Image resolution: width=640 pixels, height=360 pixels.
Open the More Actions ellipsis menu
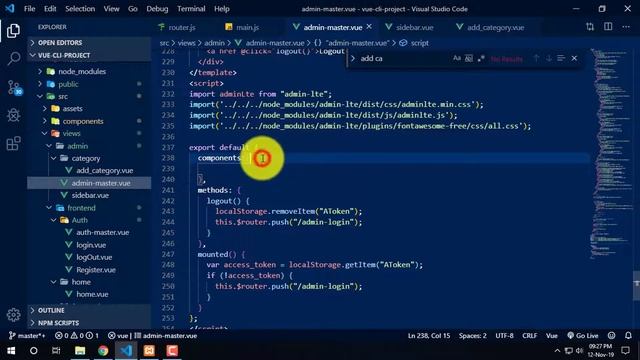[626, 27]
